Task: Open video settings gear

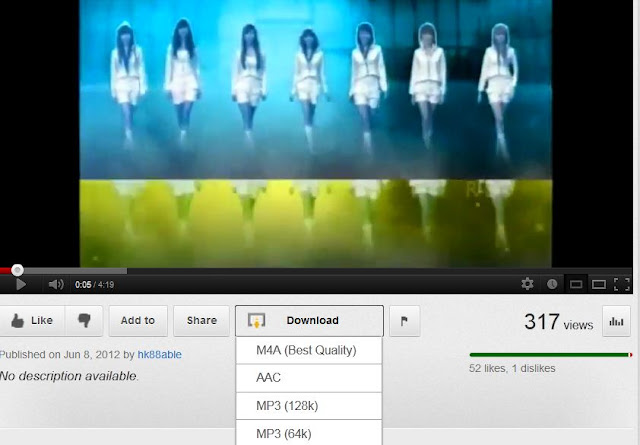Action: click(527, 284)
